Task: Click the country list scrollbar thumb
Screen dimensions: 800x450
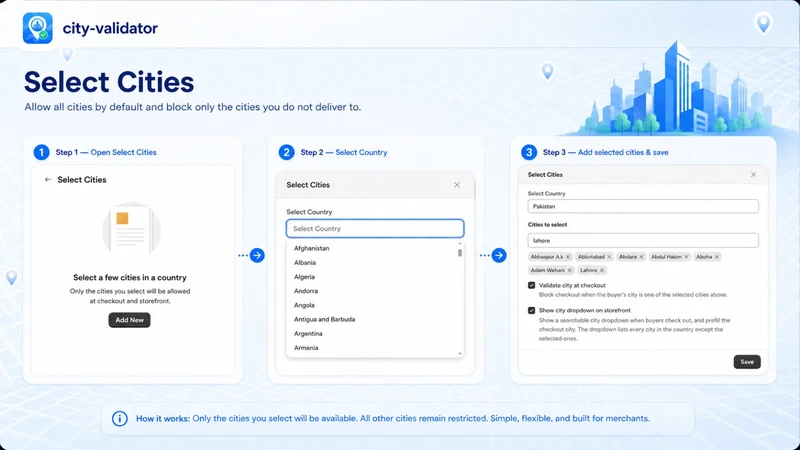Action: click(460, 252)
